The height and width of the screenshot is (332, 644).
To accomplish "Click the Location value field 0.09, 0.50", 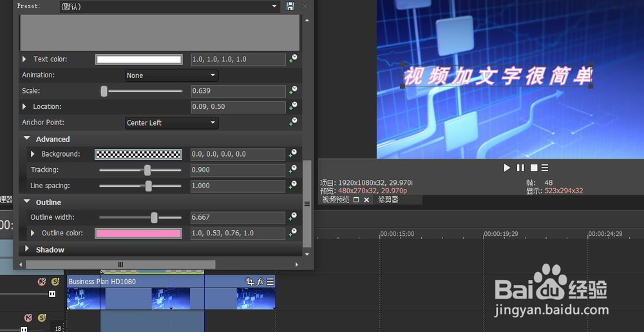I will [x=238, y=107].
